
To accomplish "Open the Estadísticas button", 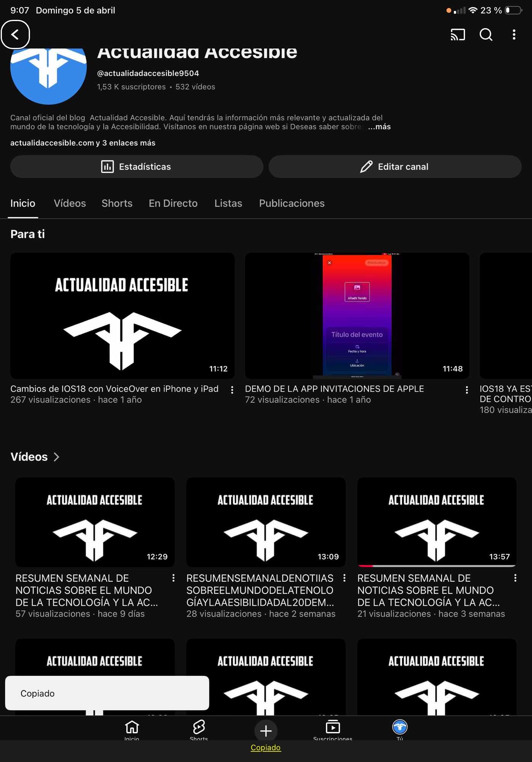I will click(x=137, y=166).
